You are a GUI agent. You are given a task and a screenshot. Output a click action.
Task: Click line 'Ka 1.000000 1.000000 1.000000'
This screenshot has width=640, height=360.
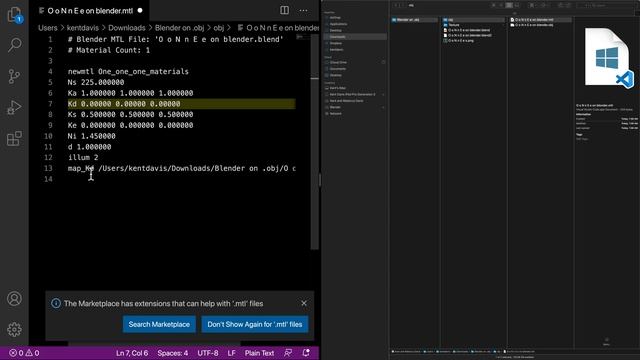click(x=131, y=93)
